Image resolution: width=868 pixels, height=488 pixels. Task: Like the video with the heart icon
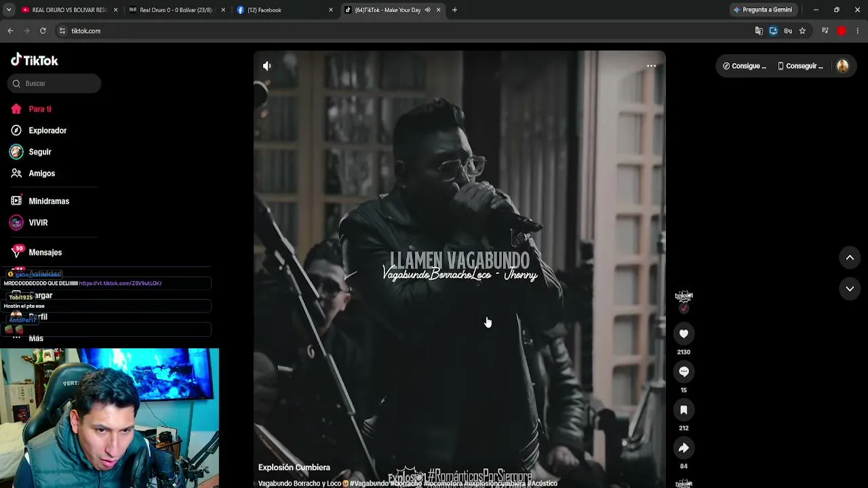pos(684,333)
